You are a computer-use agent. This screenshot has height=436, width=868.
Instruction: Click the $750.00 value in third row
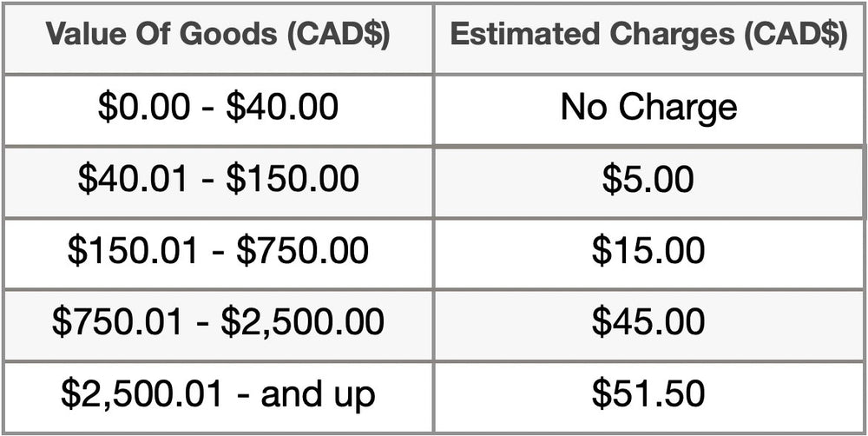click(x=302, y=251)
